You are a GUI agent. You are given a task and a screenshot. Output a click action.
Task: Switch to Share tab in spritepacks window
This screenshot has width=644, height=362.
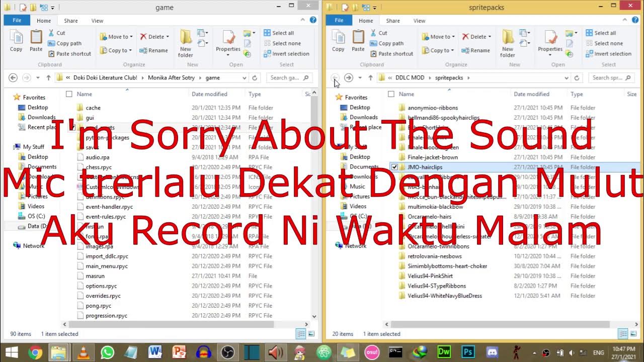(x=393, y=21)
